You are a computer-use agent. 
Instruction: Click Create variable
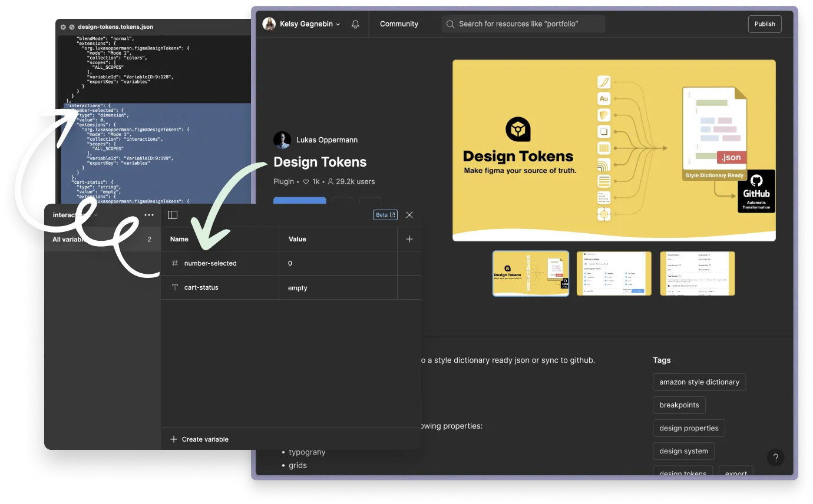198,439
